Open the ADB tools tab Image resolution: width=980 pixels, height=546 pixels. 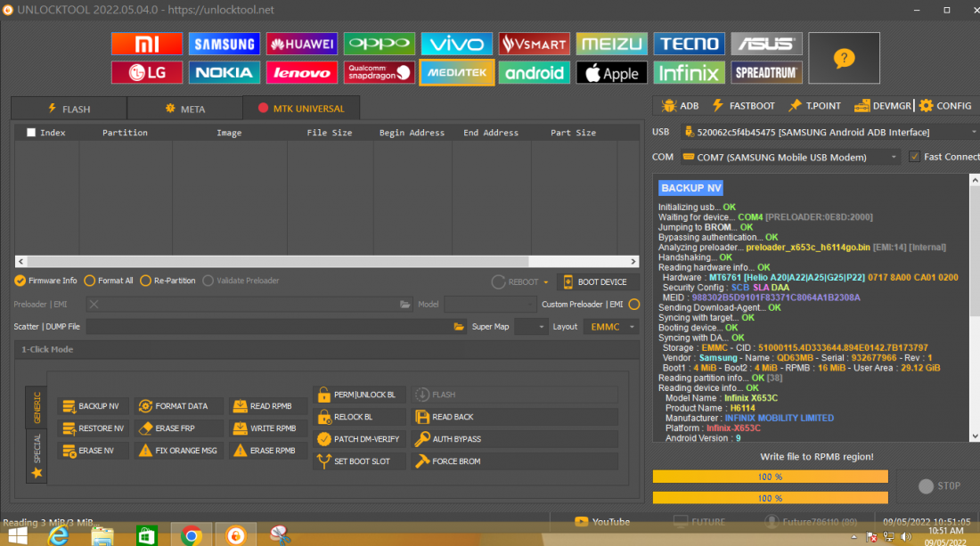[680, 106]
